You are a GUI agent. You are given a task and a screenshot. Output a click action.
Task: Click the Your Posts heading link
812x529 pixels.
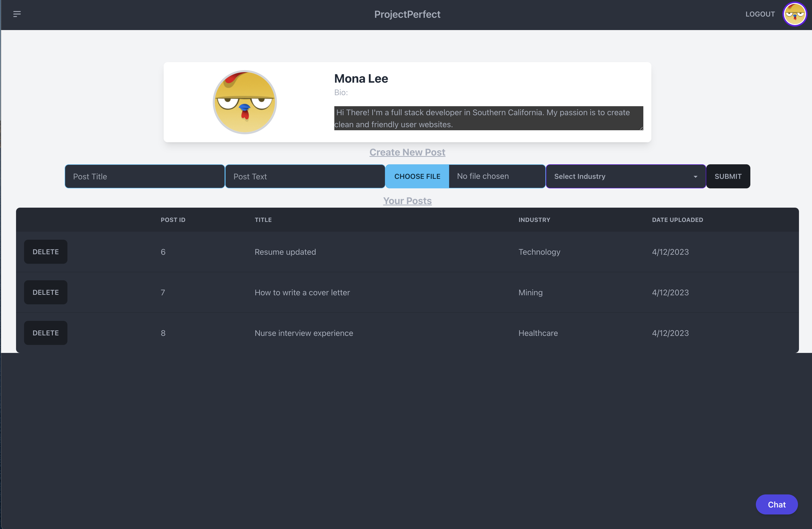[407, 201]
